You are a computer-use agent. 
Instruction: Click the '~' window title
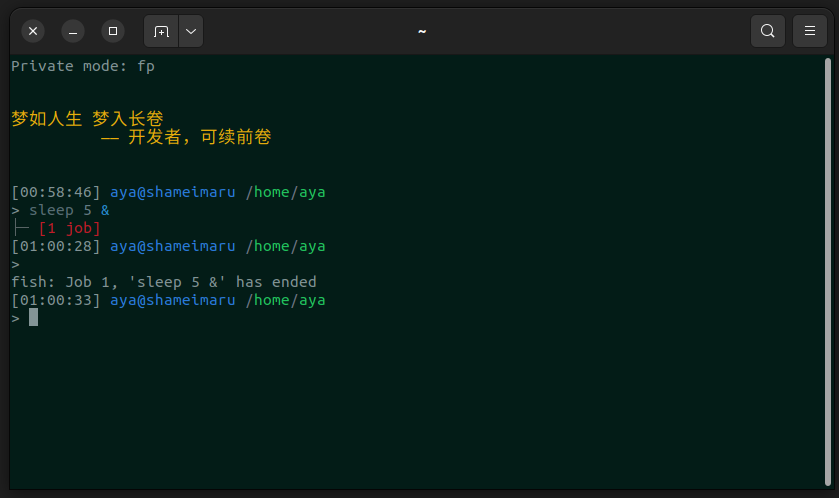coord(422,31)
